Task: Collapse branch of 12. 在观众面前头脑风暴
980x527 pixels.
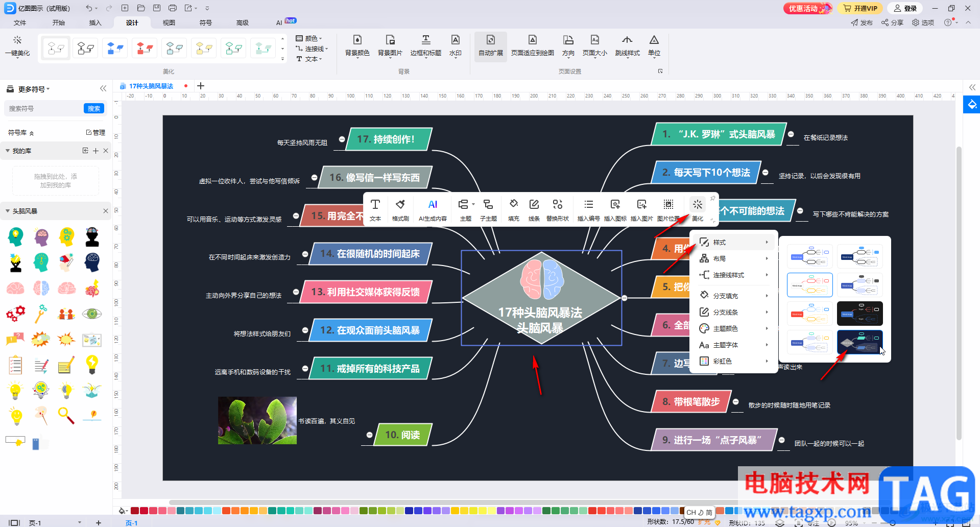Action: [305, 330]
